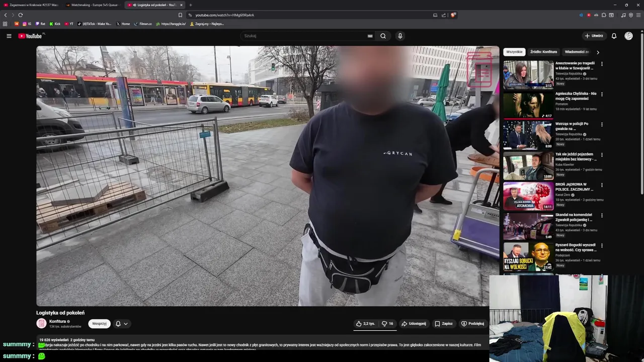Click the address bar URL
Screen dimensions: 644x362
pyautogui.click(x=224, y=15)
